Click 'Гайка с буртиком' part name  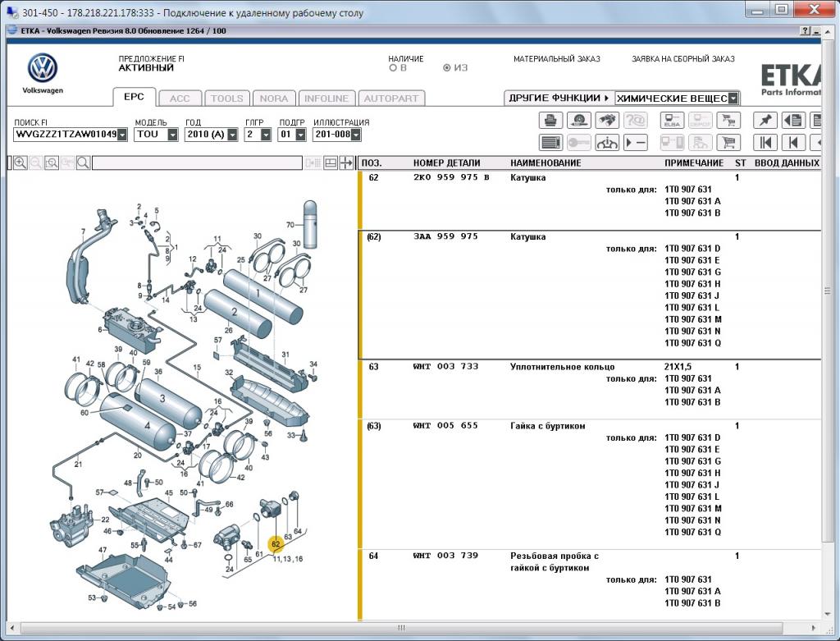coord(547,425)
